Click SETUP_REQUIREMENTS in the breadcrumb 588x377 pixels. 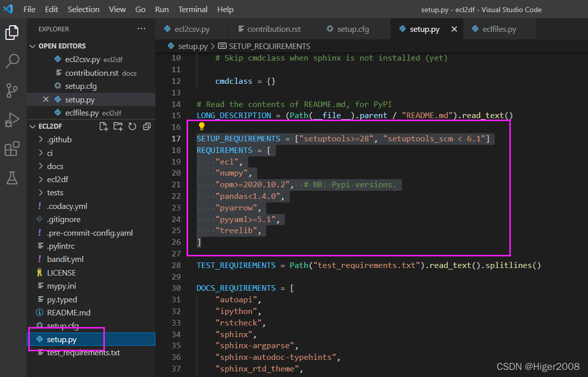[x=269, y=46]
